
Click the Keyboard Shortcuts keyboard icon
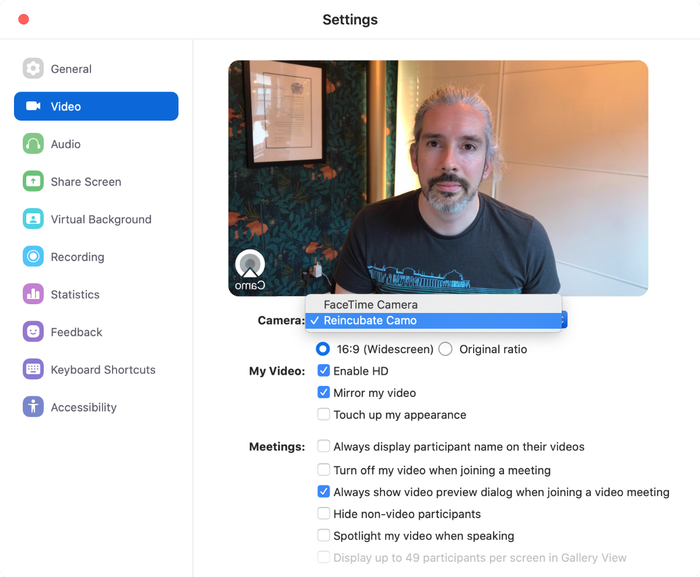(33, 369)
